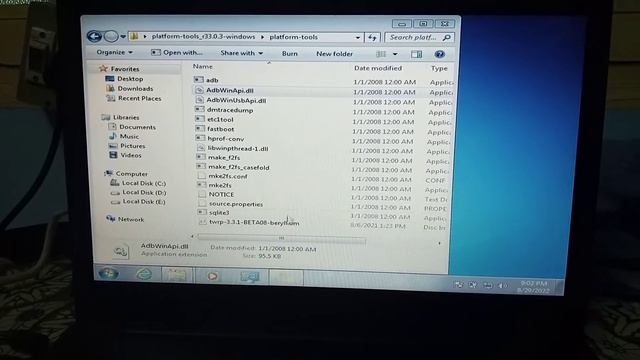Select the make_f2fs_casefold file icon

pos(201,167)
